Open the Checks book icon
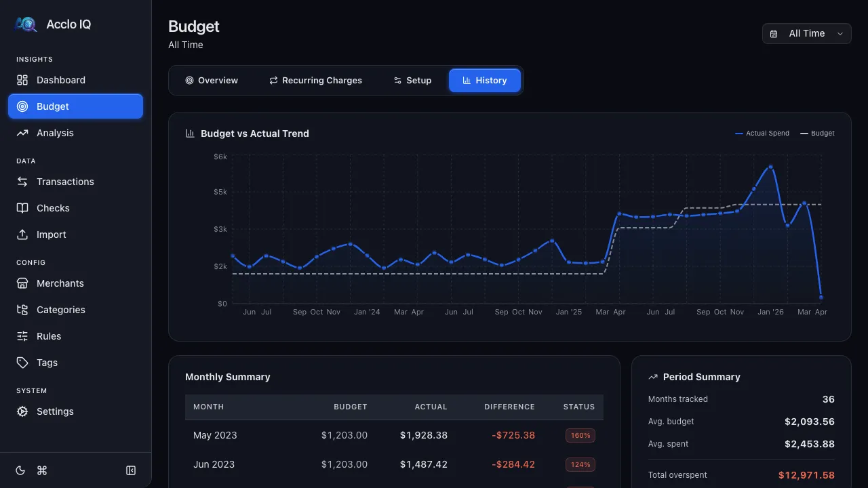The width and height of the screenshot is (868, 488). point(22,208)
